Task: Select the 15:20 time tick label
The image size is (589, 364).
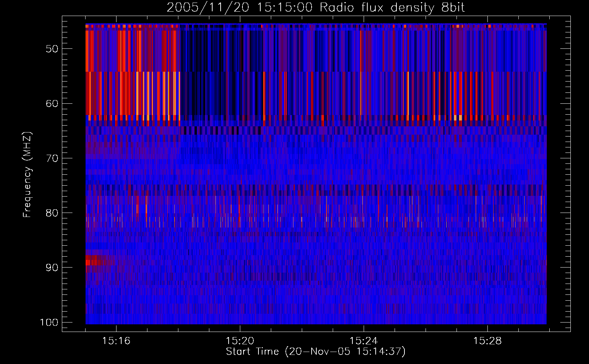Action: pos(240,341)
